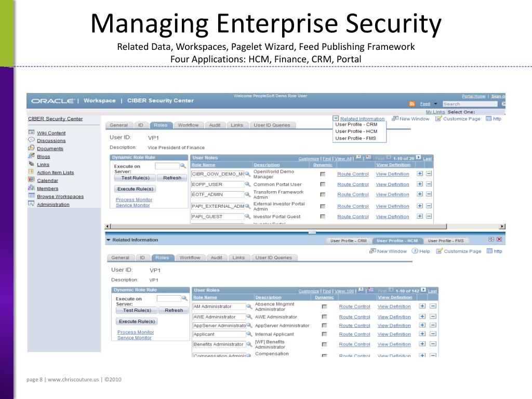
Task: Click the Portal Home link
Action: click(474, 96)
